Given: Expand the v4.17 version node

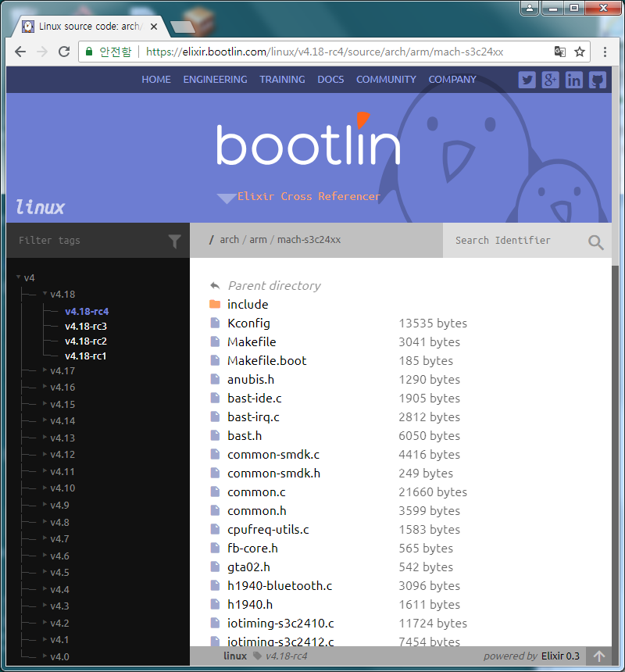Looking at the screenshot, I should pos(45,370).
